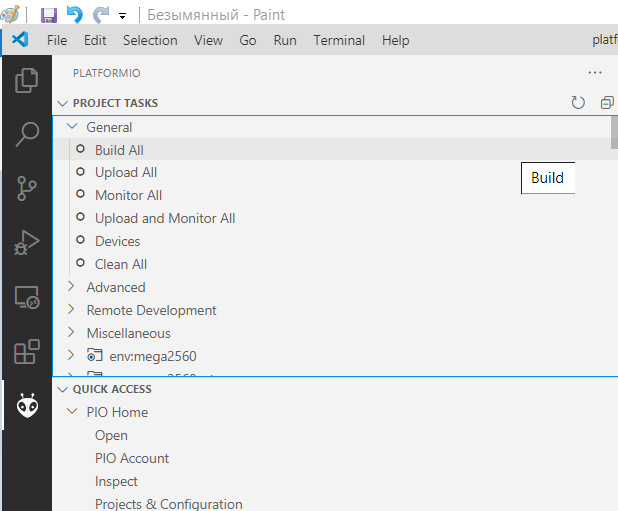
Task: Select the PlatformIO alien icon
Action: [x=27, y=405]
